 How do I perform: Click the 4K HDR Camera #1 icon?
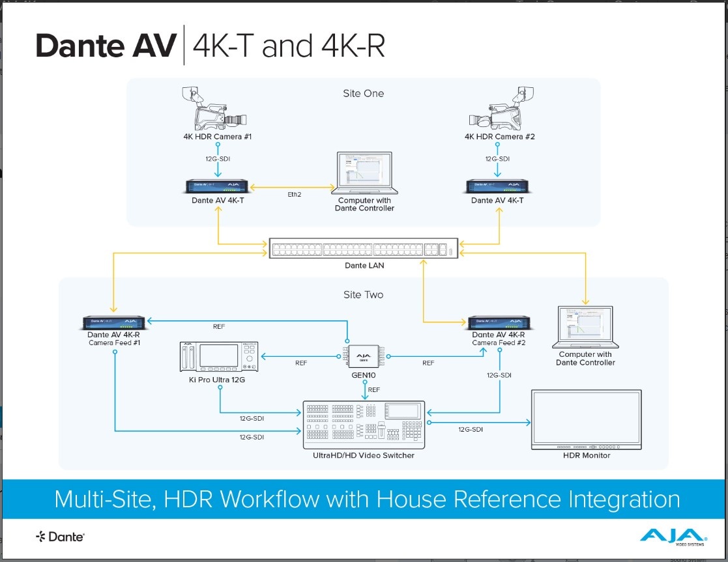[214, 108]
